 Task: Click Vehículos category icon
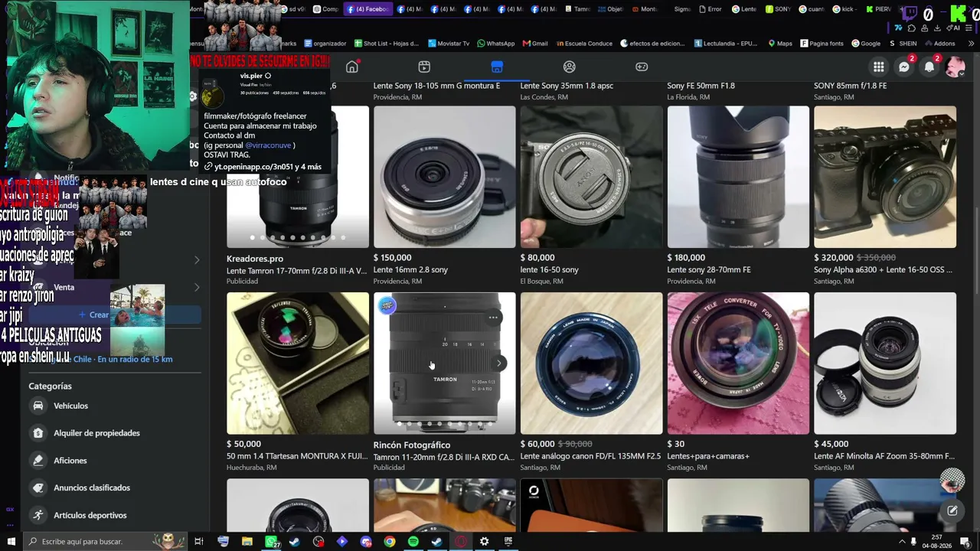point(38,406)
